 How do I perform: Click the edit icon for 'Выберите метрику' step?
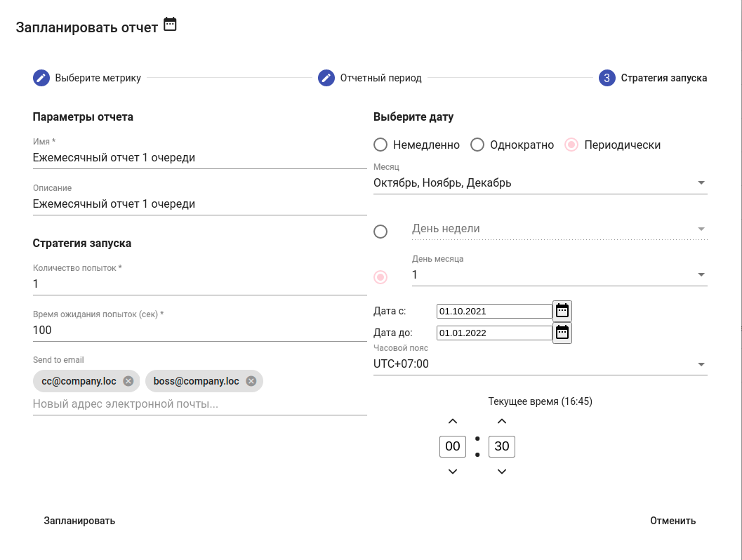point(41,78)
